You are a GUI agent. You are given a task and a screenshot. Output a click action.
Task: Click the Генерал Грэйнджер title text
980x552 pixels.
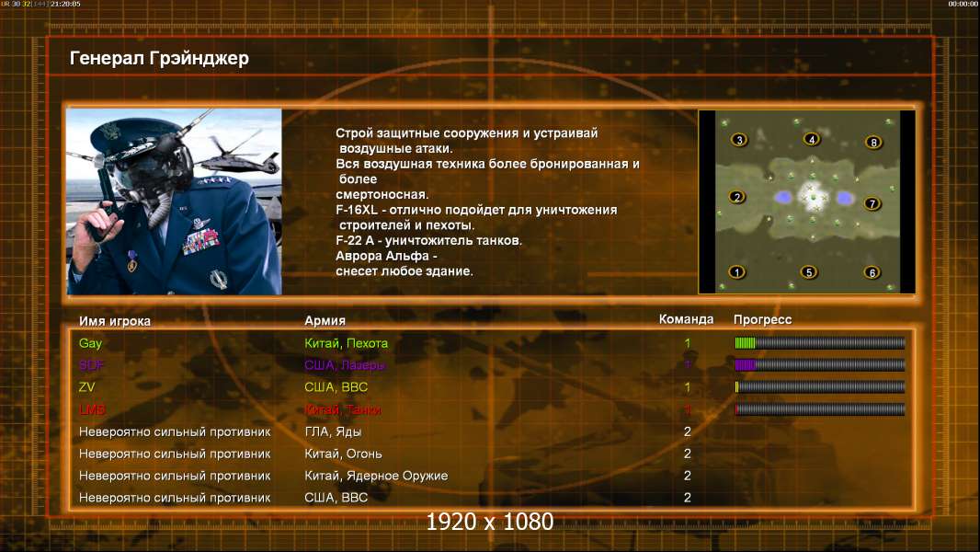pyautogui.click(x=159, y=58)
